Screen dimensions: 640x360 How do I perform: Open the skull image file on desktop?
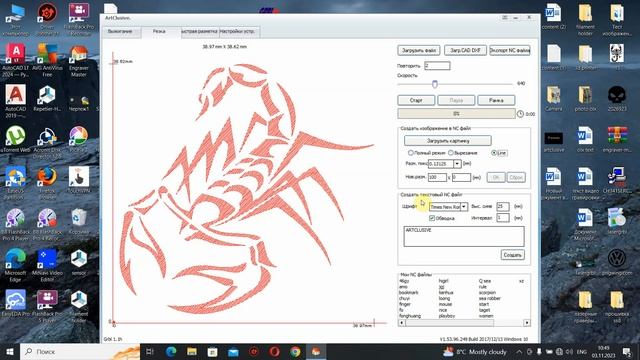click(617, 99)
